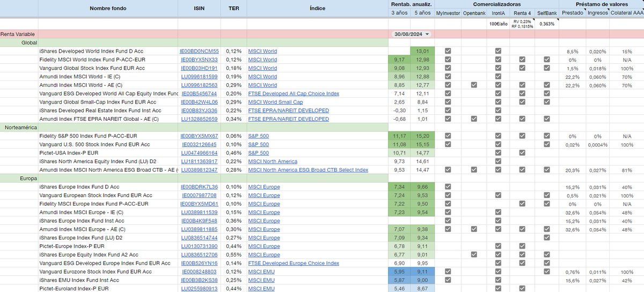Viewport: 644px width, 292px height.
Task: Open the MSCI World Small Cap link
Action: 275,102
